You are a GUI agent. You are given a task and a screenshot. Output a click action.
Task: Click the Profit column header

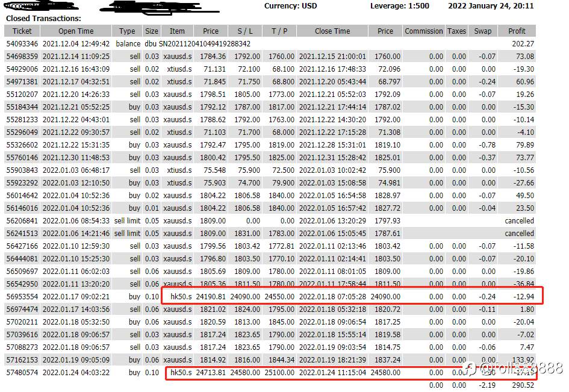517,31
